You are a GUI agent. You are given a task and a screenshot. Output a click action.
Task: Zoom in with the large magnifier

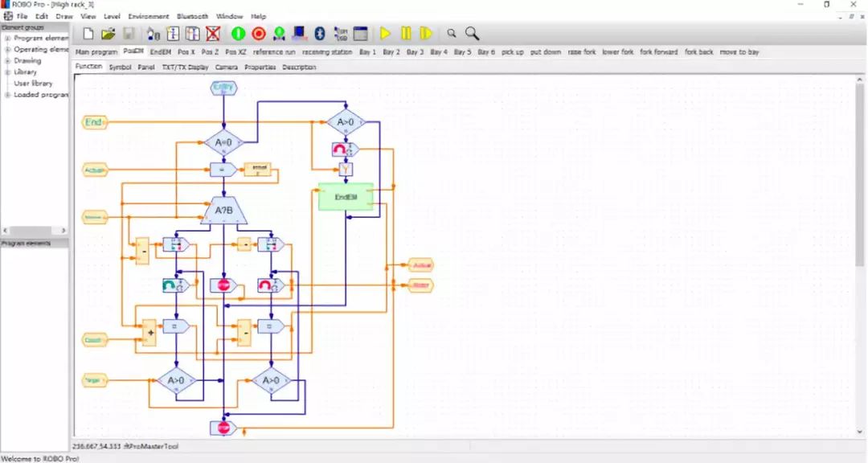473,34
